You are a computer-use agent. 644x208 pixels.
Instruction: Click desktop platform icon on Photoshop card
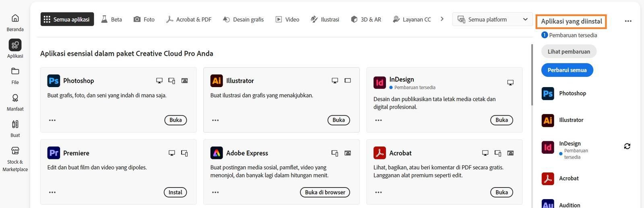[x=159, y=81]
